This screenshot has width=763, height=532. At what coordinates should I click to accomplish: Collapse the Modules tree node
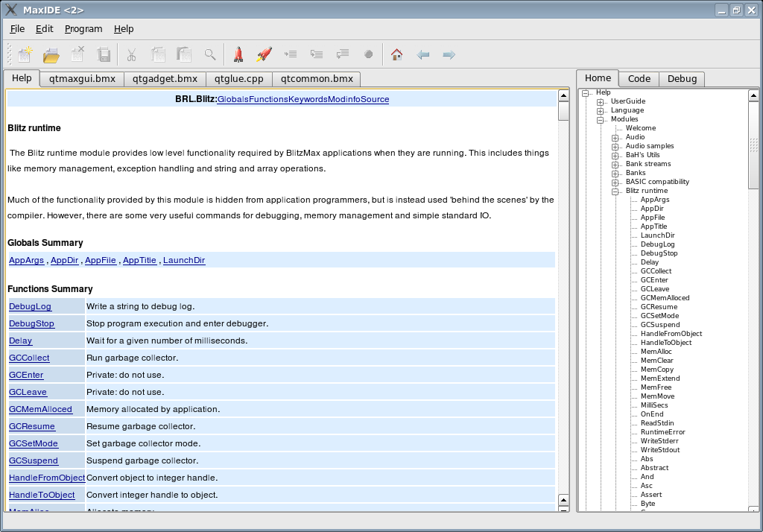[601, 120]
